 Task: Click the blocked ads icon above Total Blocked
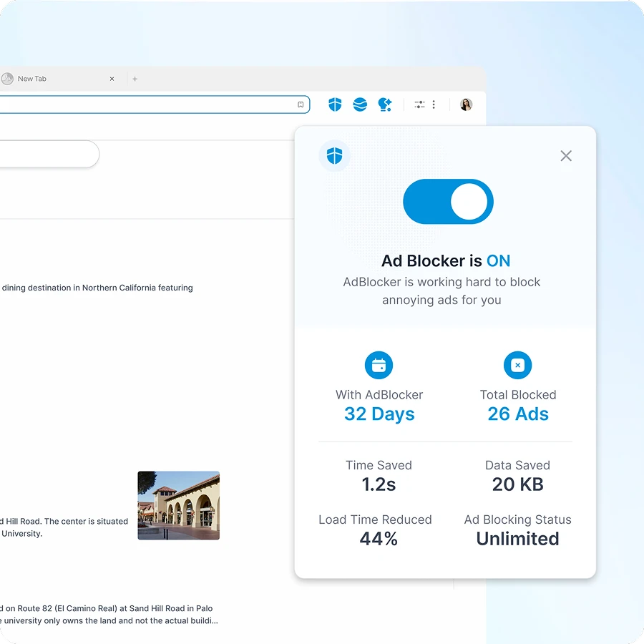tap(517, 365)
